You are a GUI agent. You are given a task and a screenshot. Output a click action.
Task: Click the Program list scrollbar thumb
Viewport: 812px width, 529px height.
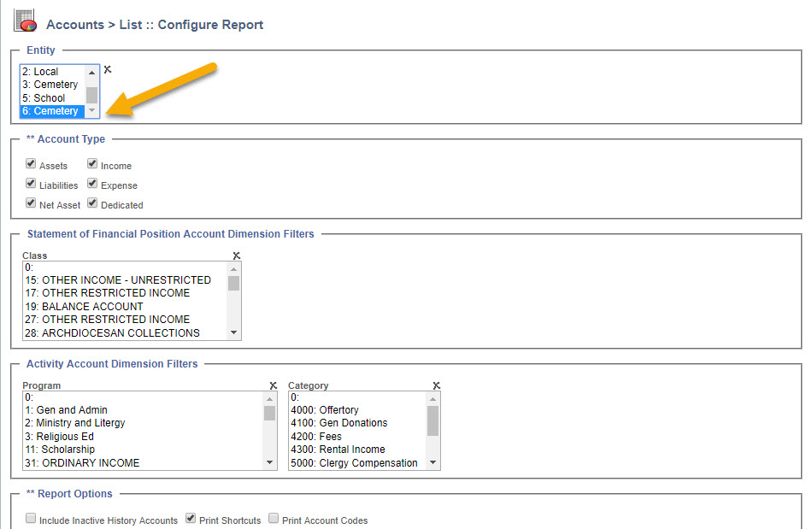coord(269,413)
